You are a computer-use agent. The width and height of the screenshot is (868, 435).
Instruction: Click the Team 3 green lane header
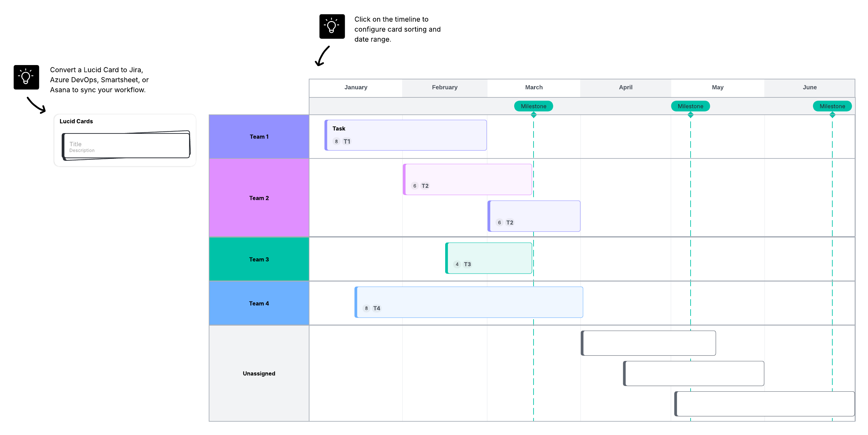pyautogui.click(x=259, y=259)
